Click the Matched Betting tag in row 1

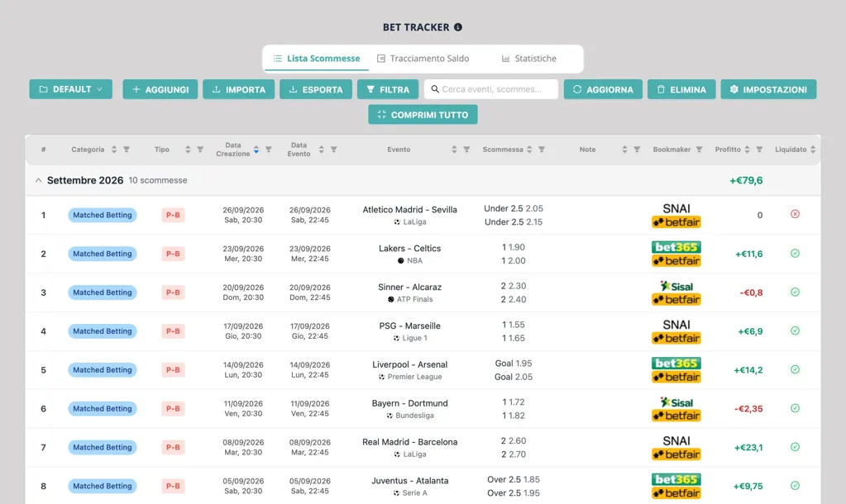pyautogui.click(x=103, y=215)
